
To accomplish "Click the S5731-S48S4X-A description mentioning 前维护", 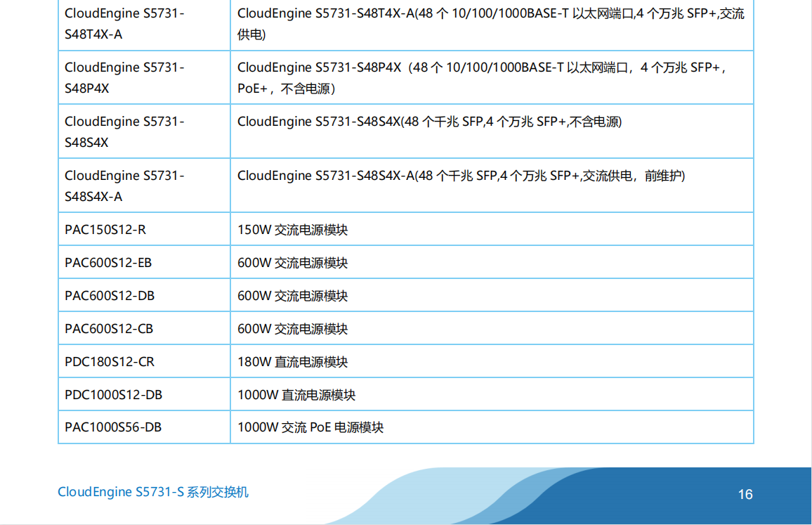I will pyautogui.click(x=461, y=176).
